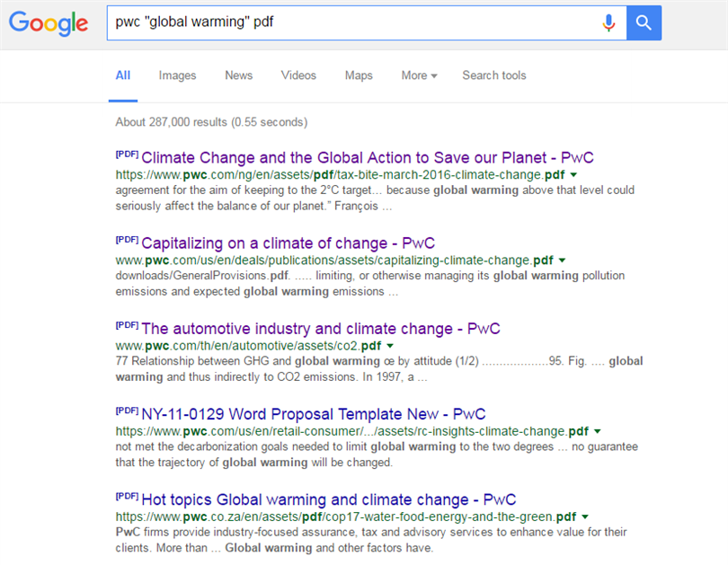Click the About 287,000 results text

tap(211, 122)
